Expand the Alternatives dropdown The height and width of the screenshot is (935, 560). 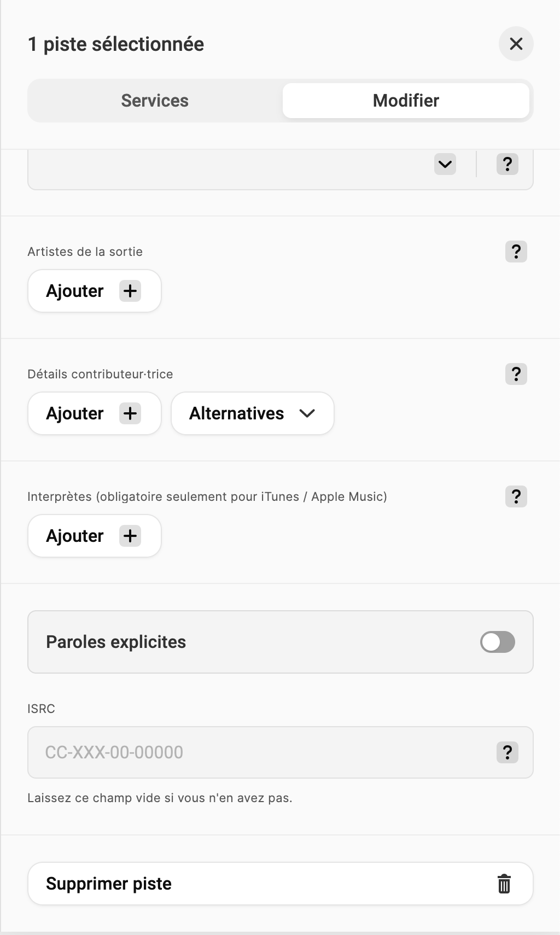pos(252,413)
